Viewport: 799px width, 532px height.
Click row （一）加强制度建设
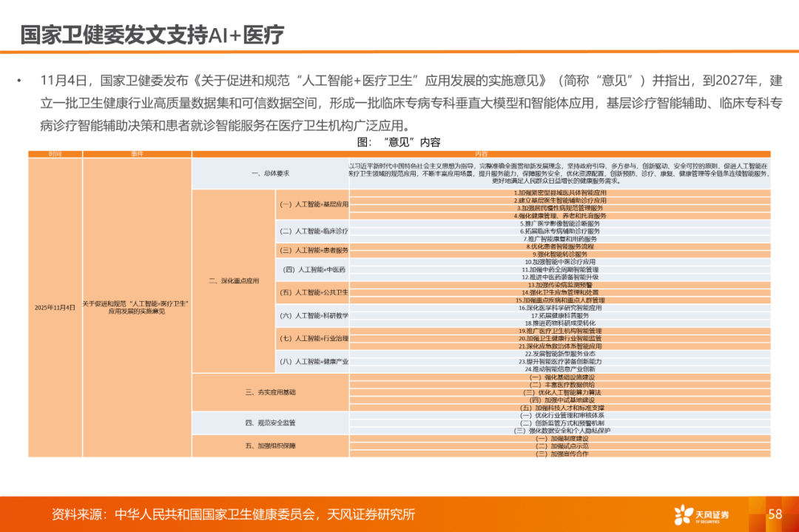[560, 438]
